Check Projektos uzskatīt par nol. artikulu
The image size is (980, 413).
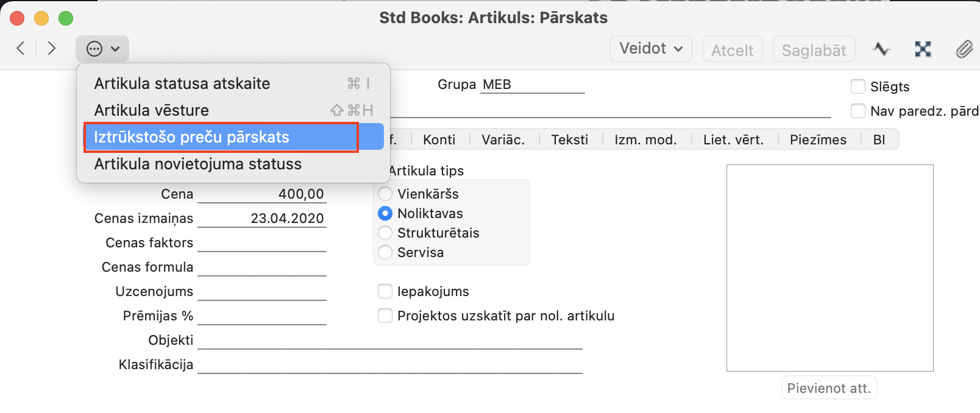[x=385, y=316]
